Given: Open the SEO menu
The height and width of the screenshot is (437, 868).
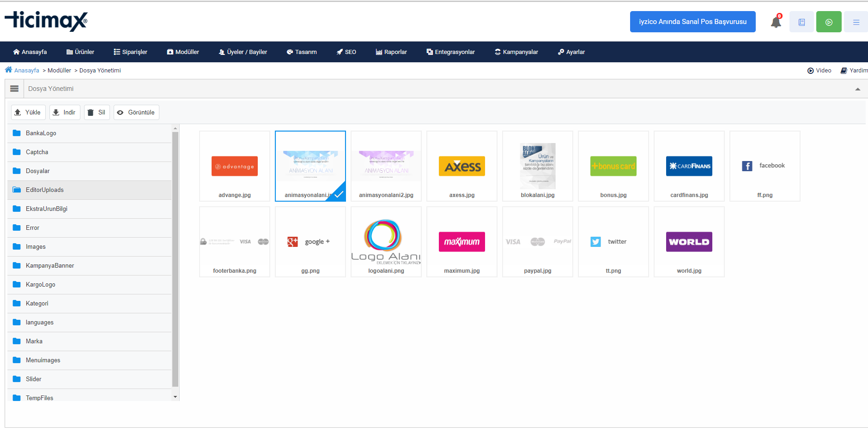Looking at the screenshot, I should coord(346,52).
